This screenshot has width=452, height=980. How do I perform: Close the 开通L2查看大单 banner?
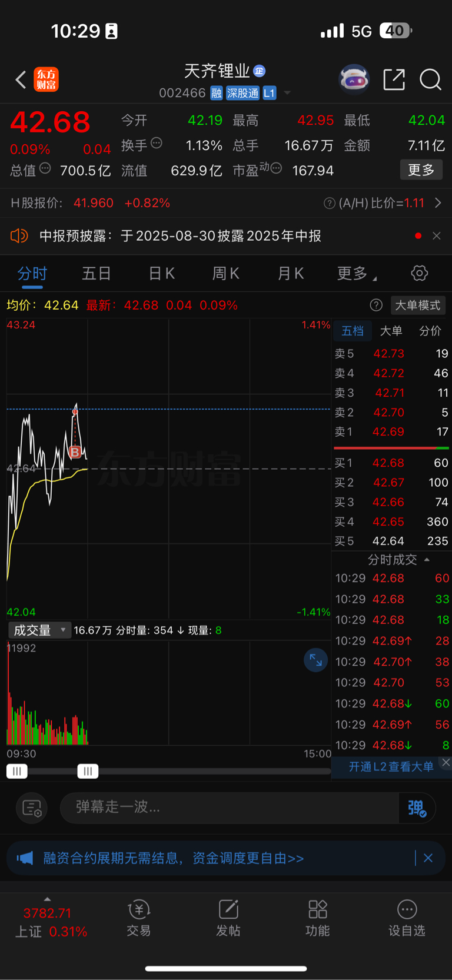(446, 762)
